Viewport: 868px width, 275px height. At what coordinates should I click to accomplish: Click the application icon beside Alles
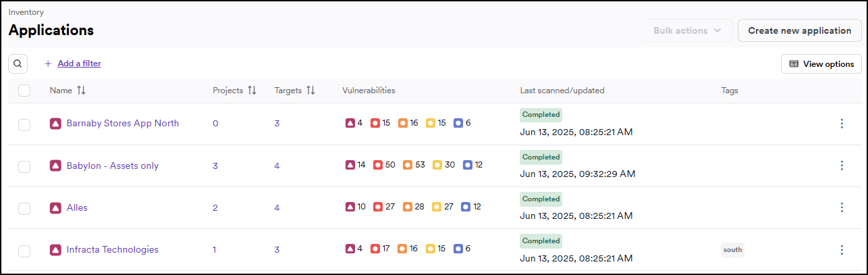55,208
